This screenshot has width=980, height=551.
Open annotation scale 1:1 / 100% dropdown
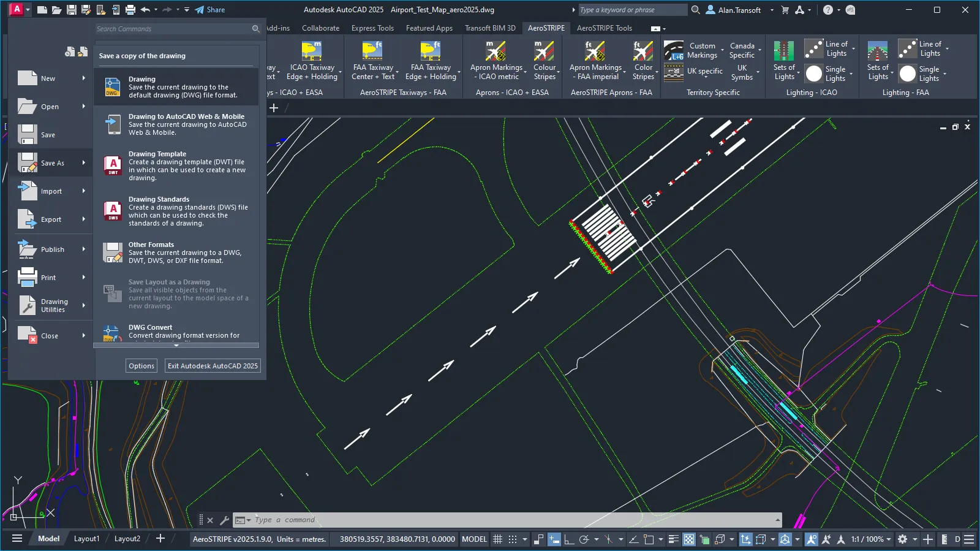coord(870,539)
